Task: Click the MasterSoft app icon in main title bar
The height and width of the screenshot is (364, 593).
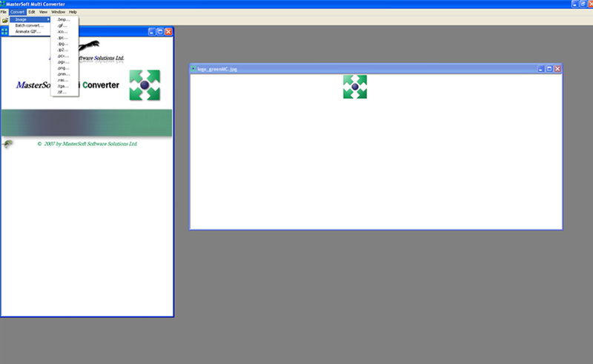Action: click(2, 4)
